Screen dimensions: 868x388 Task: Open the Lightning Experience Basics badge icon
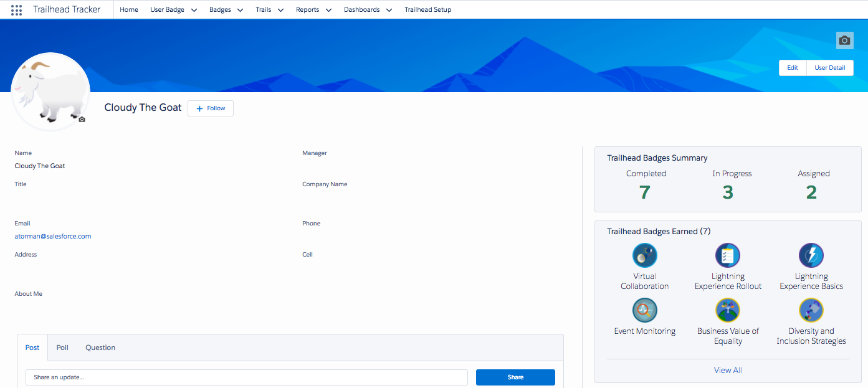(811, 255)
